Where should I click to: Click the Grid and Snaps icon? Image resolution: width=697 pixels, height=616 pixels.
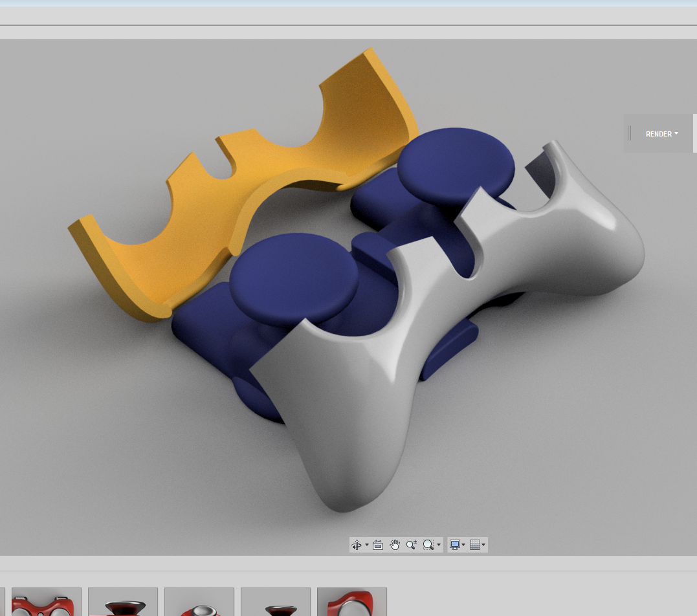475,545
